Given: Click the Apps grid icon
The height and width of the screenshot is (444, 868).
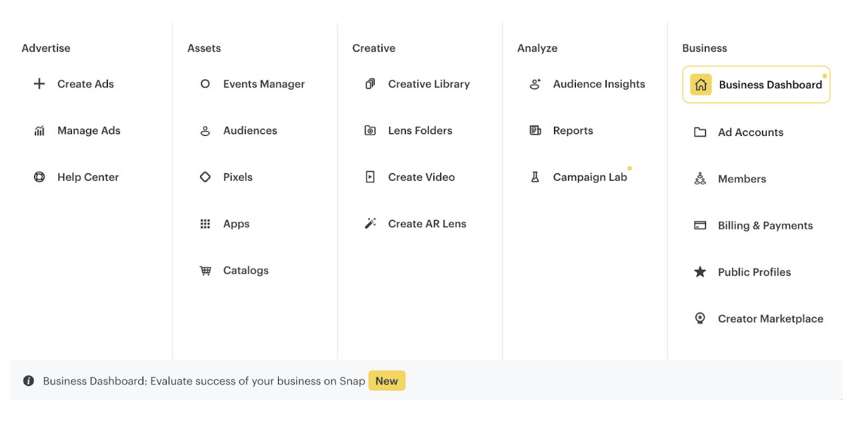Looking at the screenshot, I should (205, 224).
